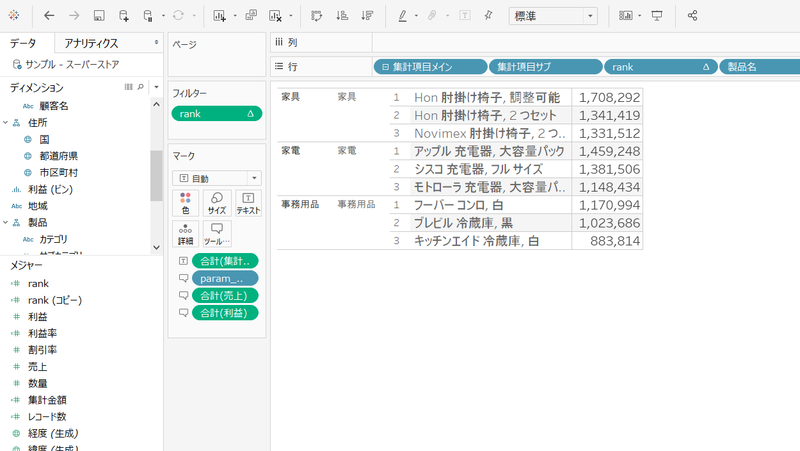Click the 集計項目メイン pill on rows

431,67
